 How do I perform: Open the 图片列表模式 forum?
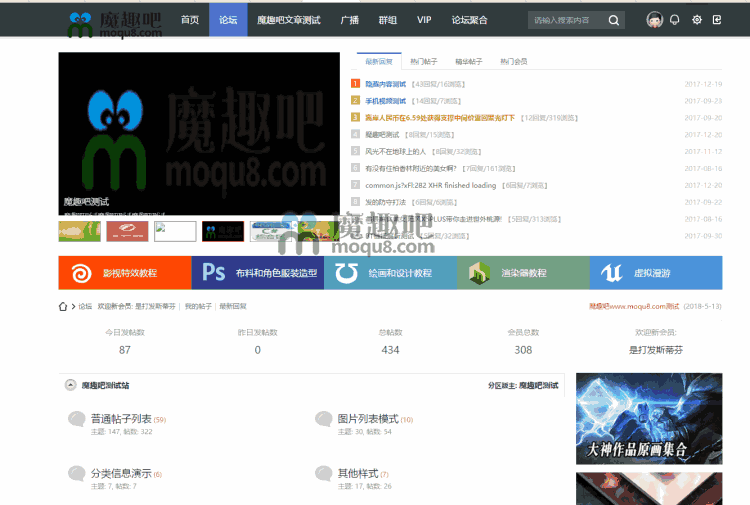(368, 419)
